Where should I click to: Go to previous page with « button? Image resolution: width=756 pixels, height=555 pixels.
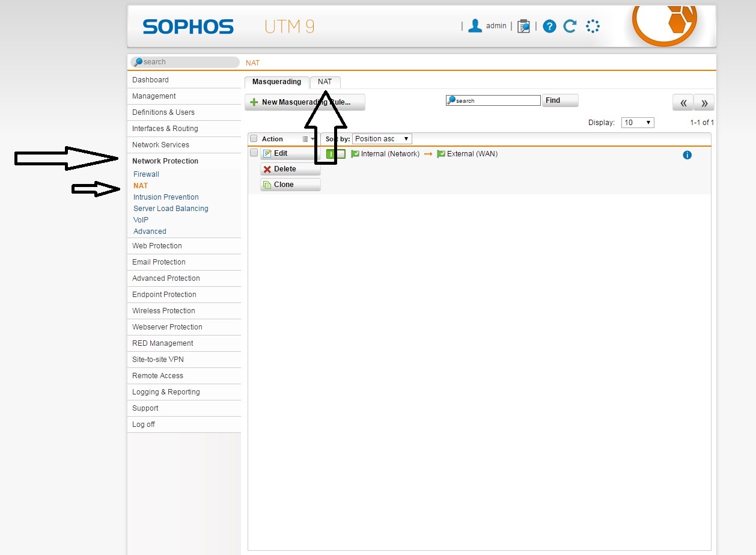[683, 103]
